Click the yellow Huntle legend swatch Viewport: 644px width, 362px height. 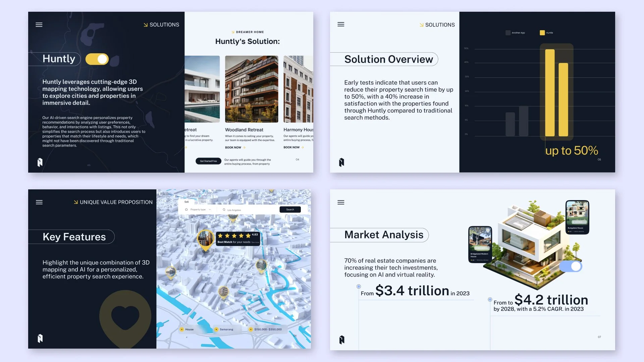[542, 33]
